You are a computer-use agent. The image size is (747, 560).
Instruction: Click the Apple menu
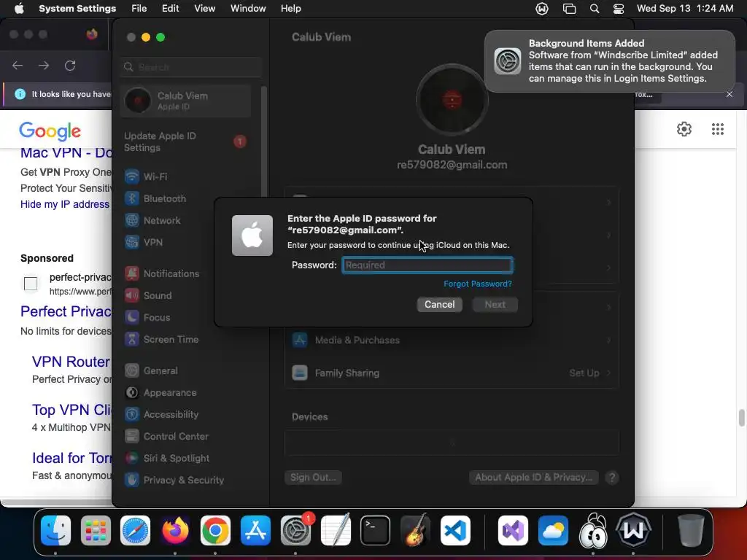point(19,9)
